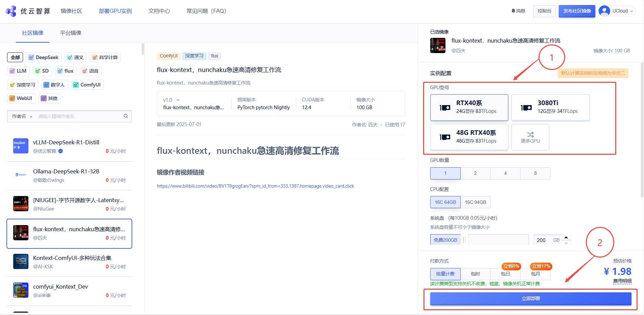Click the ComfyUI label above image title
This screenshot has width=644, height=315.
pos(168,56)
